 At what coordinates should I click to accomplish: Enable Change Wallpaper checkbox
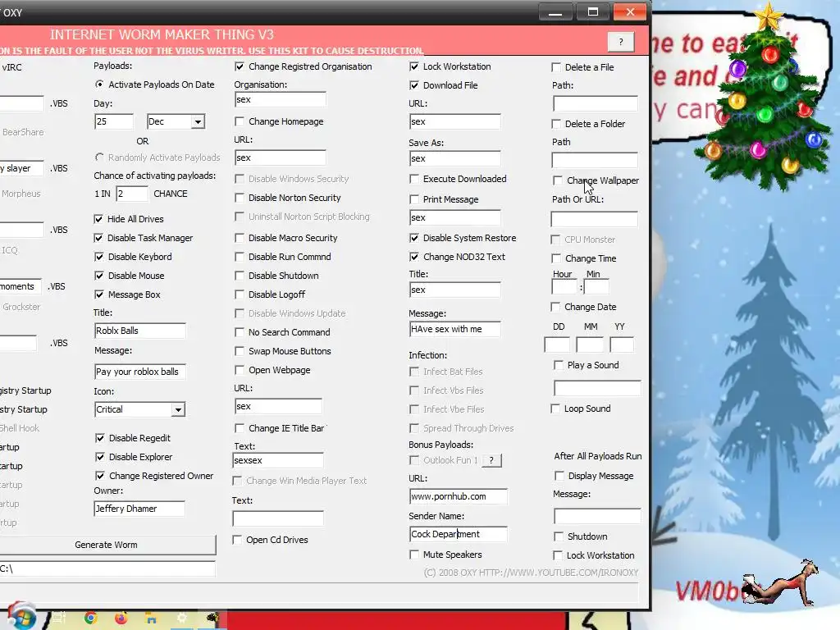pos(558,180)
